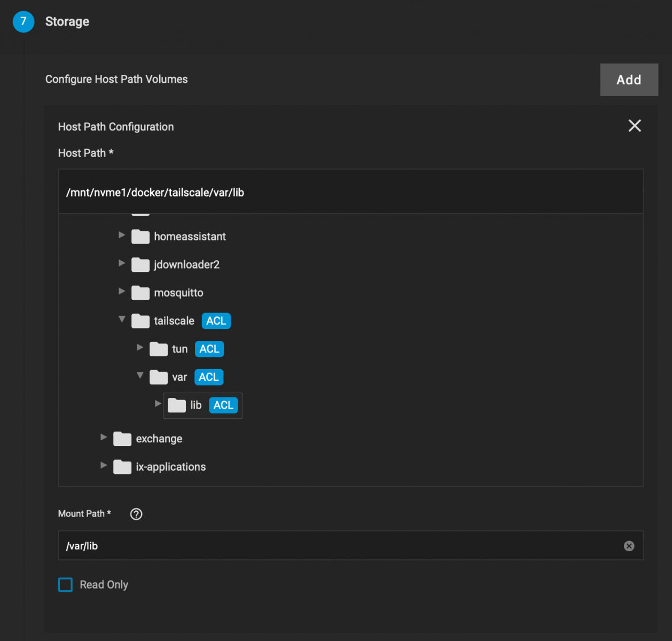Select the mosquitto folder name

click(x=178, y=293)
